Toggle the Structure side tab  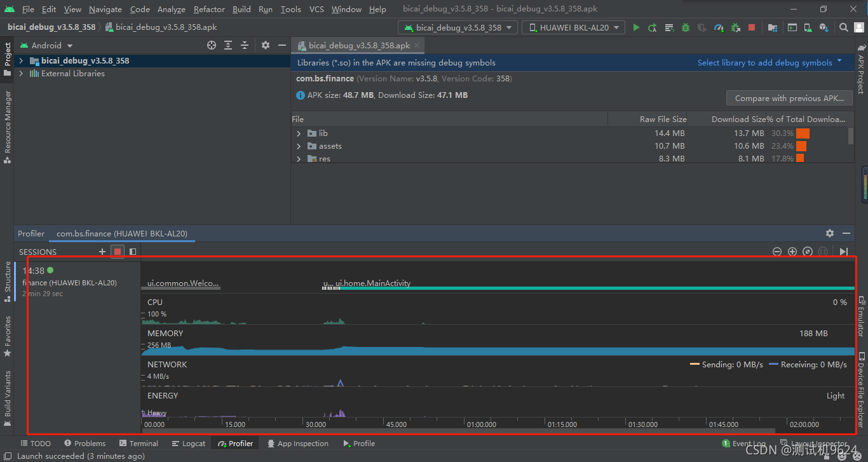coord(7,281)
